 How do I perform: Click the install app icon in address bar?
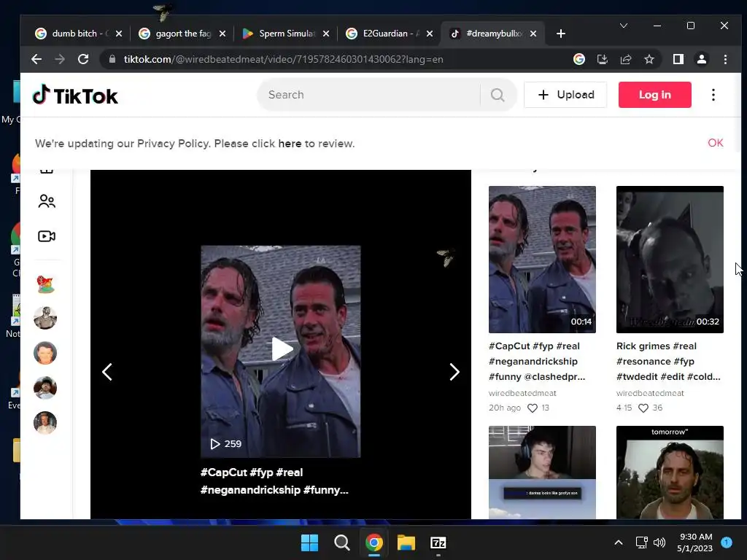[603, 59]
